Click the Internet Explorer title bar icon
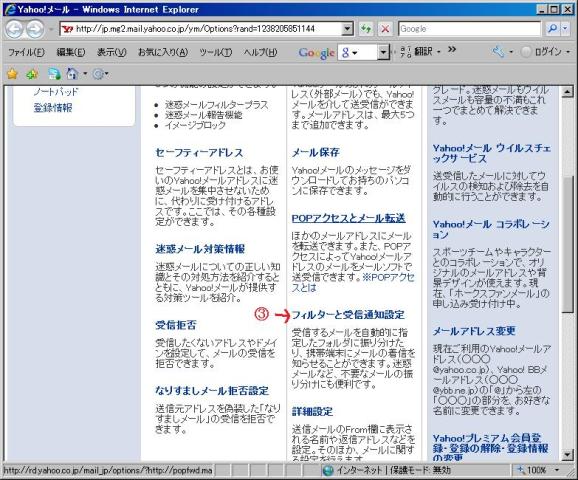Viewport: 578px width, 480px height. tap(10, 9)
